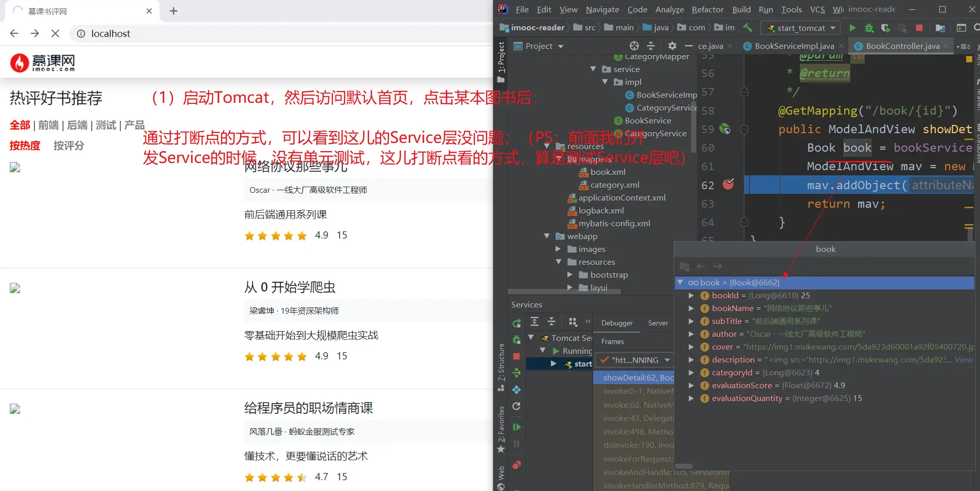
Task: Expand the evaluationScore field node
Action: coord(691,386)
